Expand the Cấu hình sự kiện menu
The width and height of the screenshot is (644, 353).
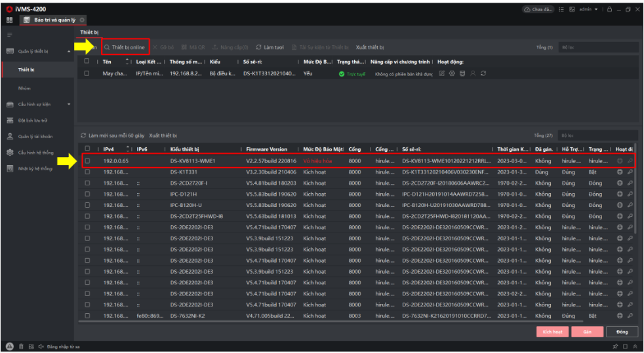(x=69, y=104)
